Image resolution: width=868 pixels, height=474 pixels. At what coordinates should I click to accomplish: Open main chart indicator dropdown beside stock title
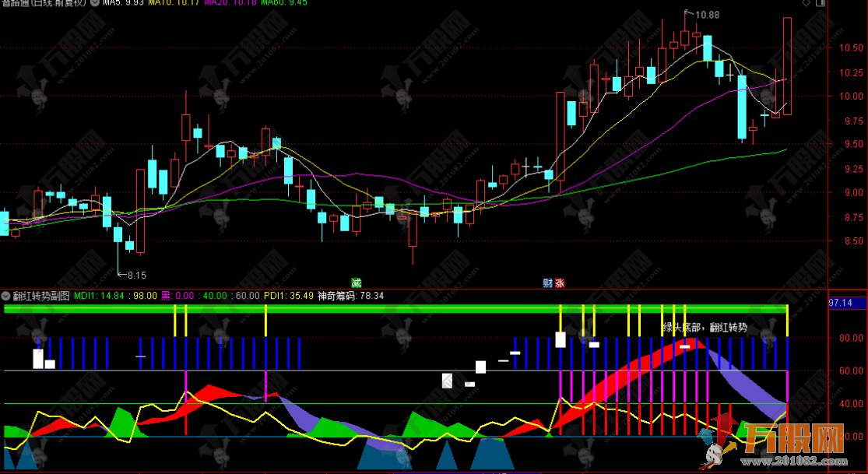coord(95,3)
